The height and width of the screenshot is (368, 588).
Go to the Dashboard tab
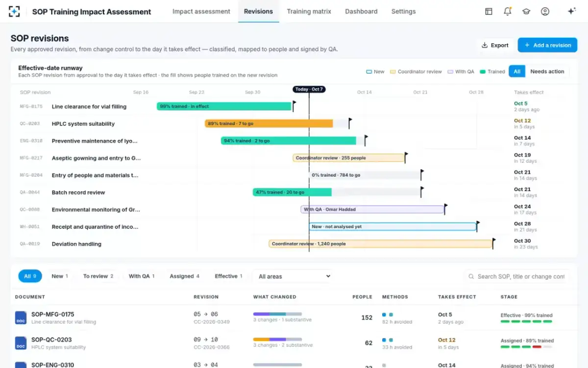coord(361,11)
